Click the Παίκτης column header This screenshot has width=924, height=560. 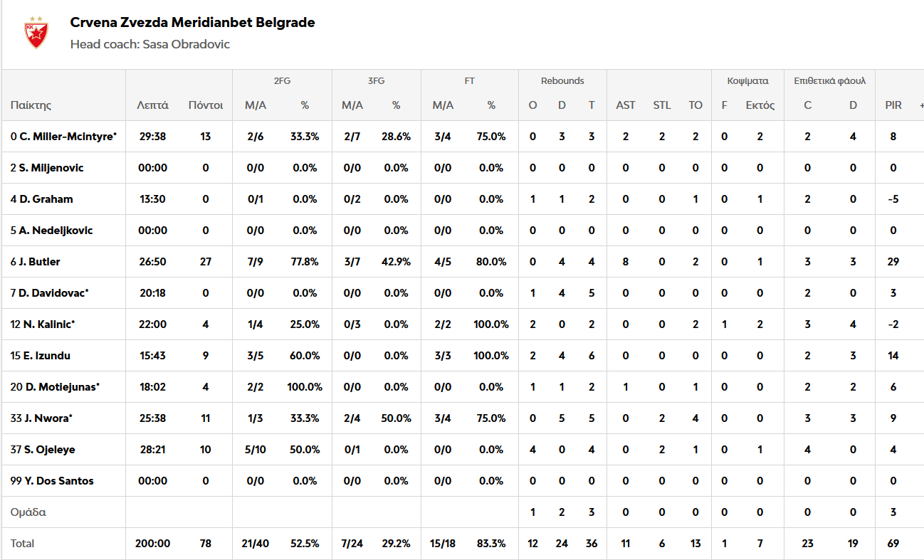[x=31, y=105]
